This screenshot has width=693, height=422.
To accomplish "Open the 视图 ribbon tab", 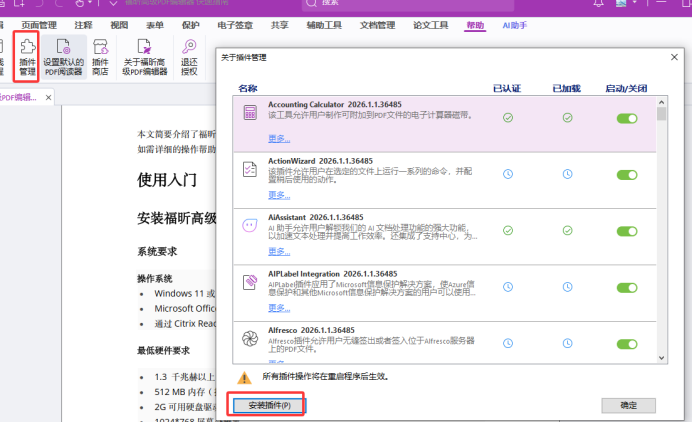I will click(x=119, y=26).
